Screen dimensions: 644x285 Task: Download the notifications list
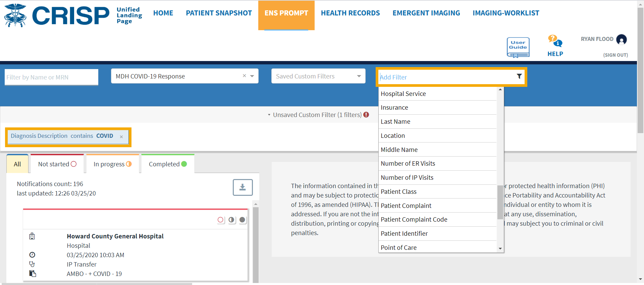pos(243,187)
